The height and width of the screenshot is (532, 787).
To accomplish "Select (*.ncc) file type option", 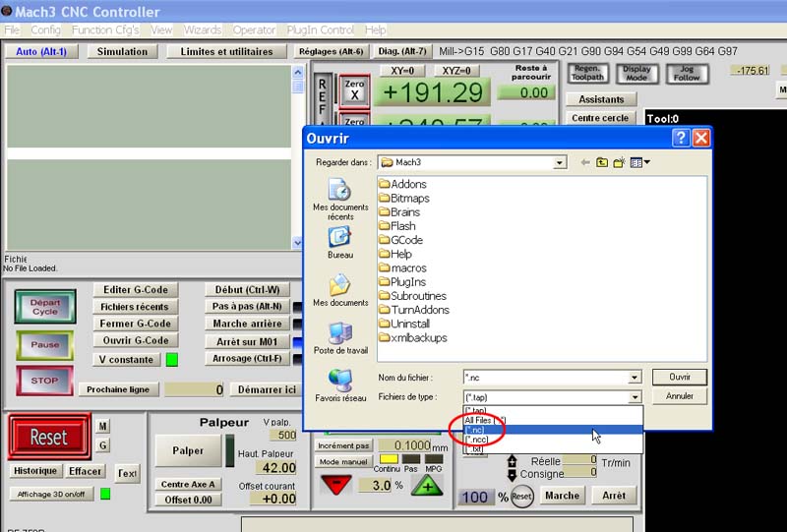I will 553,440.
